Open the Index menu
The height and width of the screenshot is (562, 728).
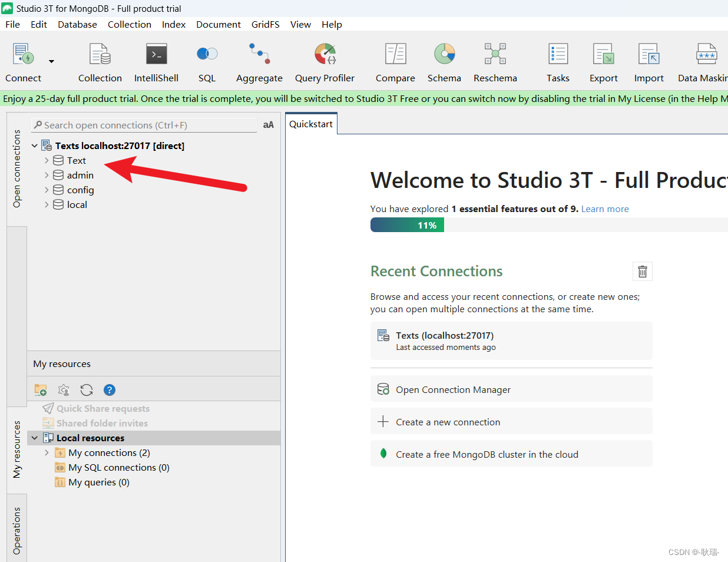174,24
